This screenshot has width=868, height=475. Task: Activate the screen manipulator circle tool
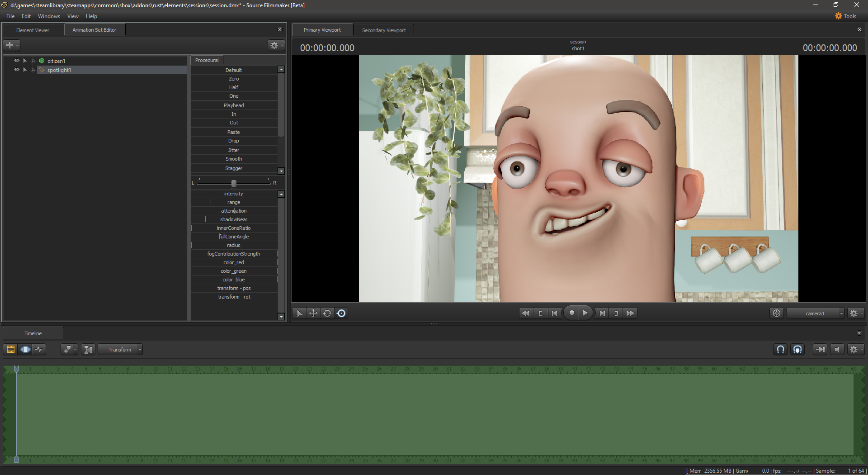(x=341, y=313)
